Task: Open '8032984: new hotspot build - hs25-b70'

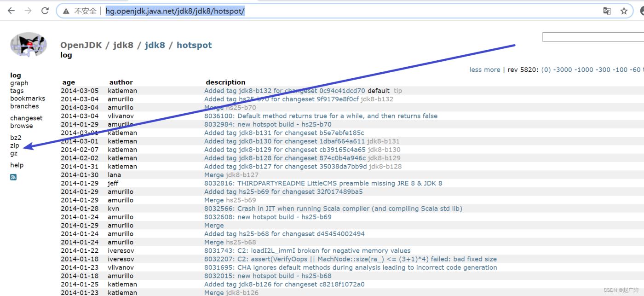Action: tap(268, 124)
